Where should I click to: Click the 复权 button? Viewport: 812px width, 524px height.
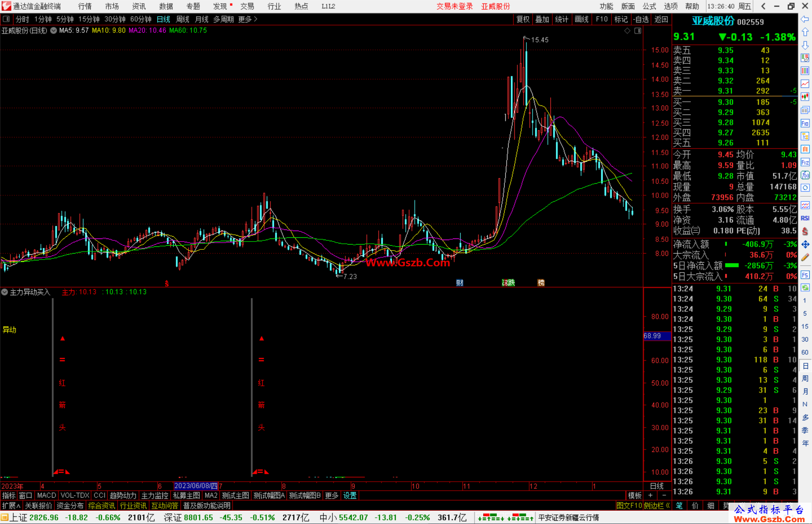(x=523, y=19)
